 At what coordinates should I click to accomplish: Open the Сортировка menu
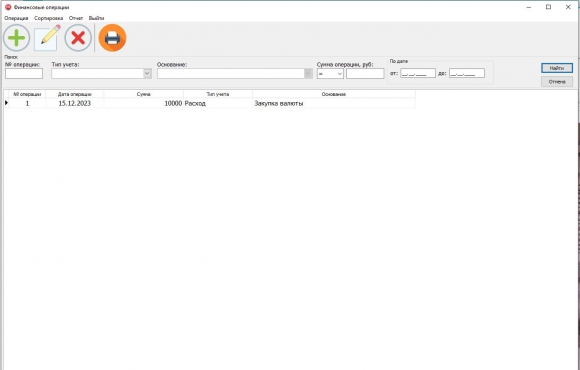pos(48,18)
